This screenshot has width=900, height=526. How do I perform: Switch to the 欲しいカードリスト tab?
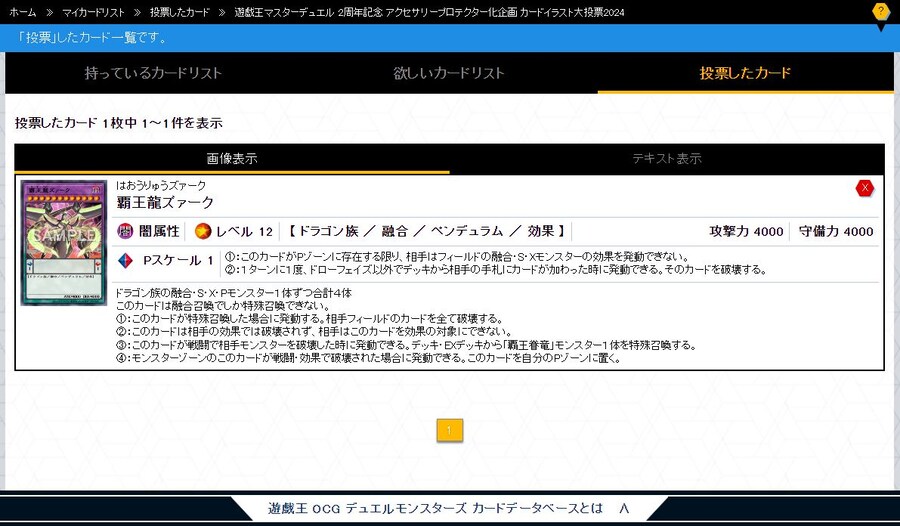coord(449,73)
